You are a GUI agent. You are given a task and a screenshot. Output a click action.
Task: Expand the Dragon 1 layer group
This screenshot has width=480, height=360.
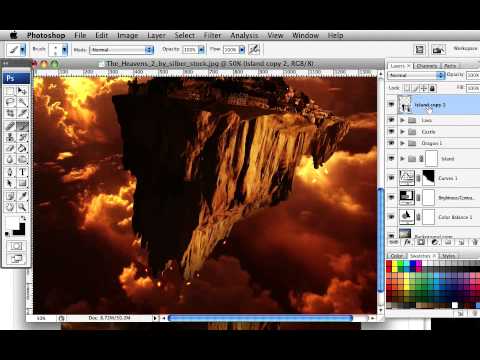coord(402,143)
